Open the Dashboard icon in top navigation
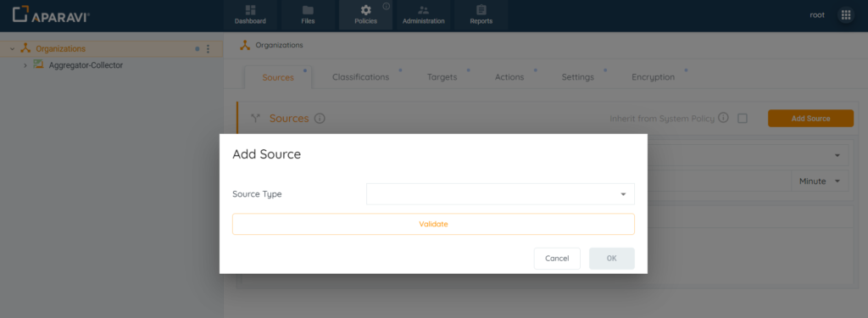 (250, 10)
